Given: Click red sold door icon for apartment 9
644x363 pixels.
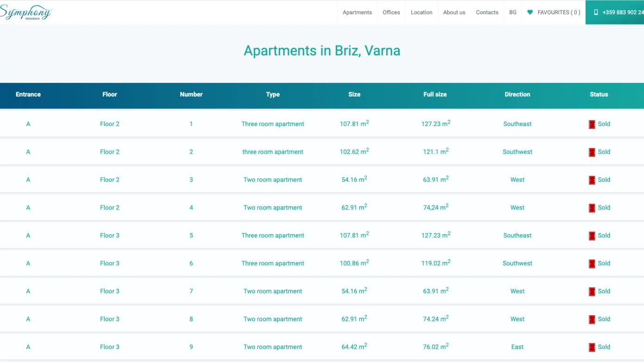Looking at the screenshot, I should [x=592, y=347].
